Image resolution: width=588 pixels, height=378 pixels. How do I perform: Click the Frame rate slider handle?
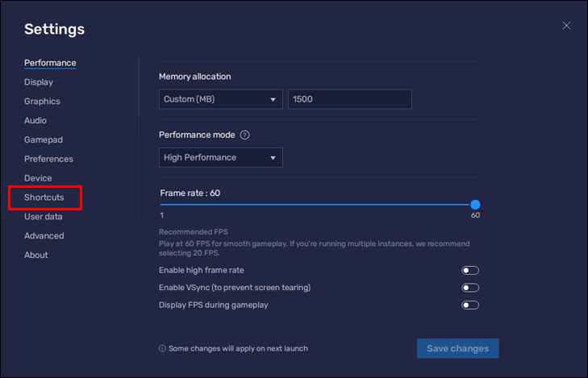475,205
